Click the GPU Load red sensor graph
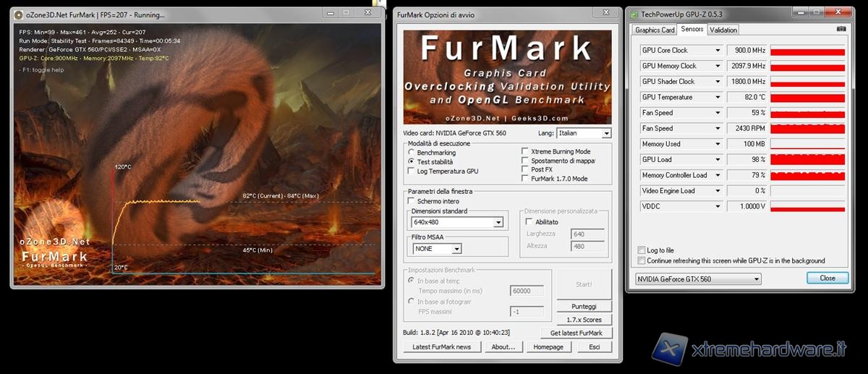The width and height of the screenshot is (868, 374). (x=807, y=159)
